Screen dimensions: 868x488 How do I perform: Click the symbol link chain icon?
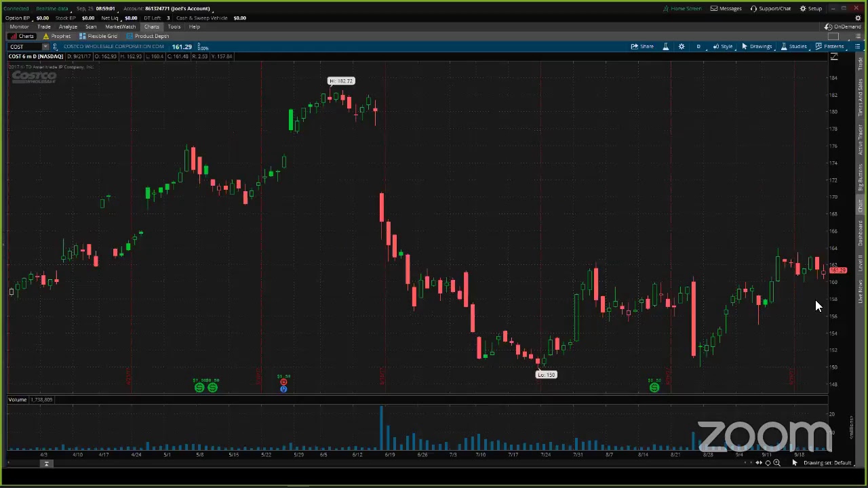tap(56, 47)
